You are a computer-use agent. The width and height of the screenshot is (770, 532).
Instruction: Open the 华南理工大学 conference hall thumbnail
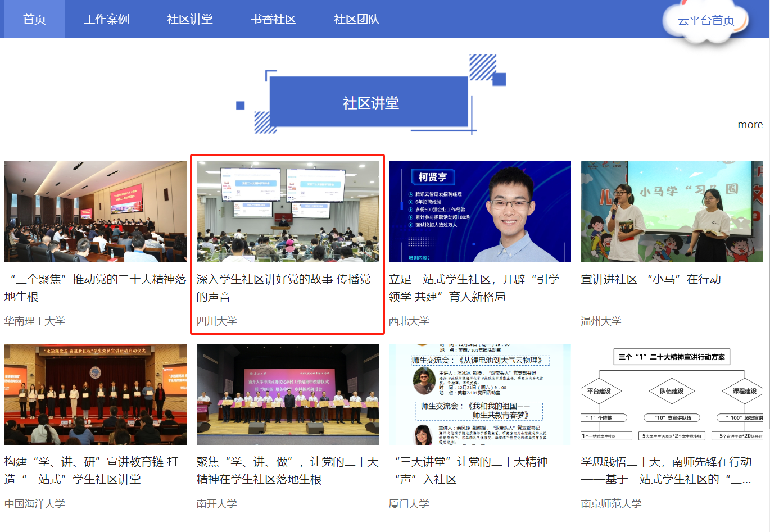coord(96,211)
